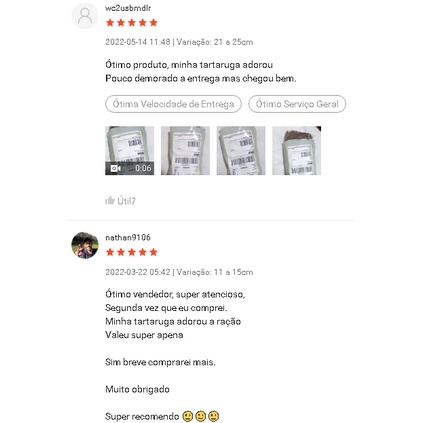This screenshot has height=423, width=423.
Task: Open the fourth photo showing turtle food
Action: (x=297, y=150)
